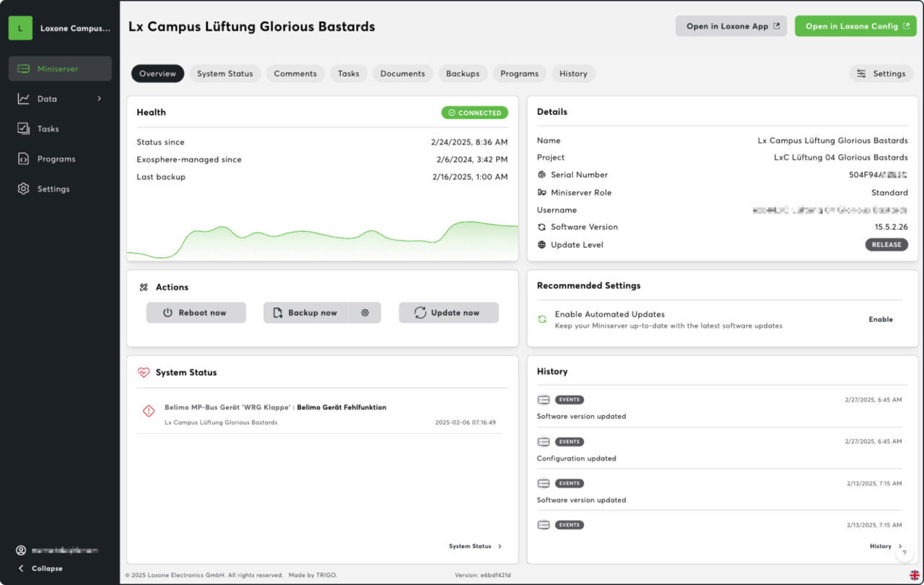This screenshot has height=585, width=924.
Task: Enable Automated Updates
Action: click(880, 319)
